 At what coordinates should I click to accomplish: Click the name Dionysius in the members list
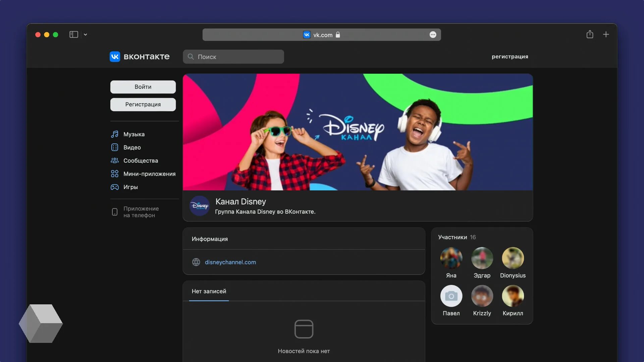(513, 276)
